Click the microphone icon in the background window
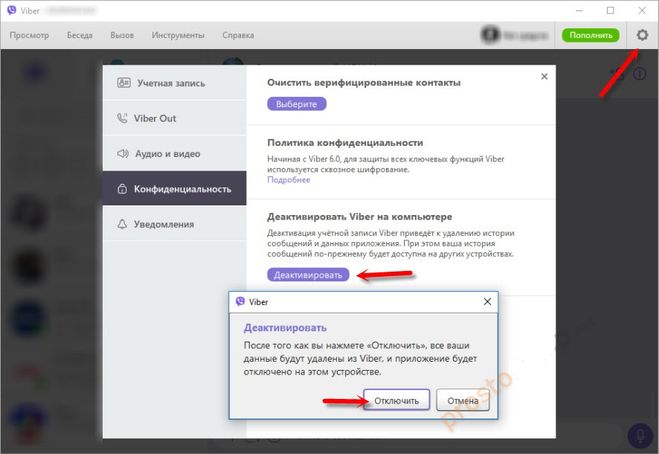This screenshot has height=454, width=659. (640, 435)
